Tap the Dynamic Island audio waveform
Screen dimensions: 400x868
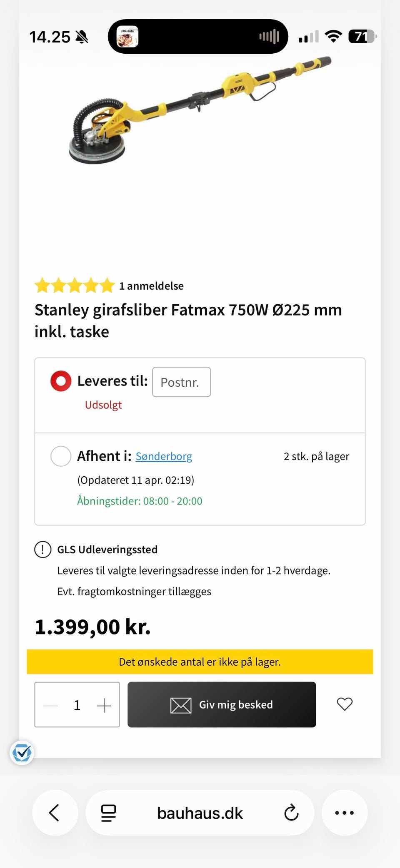(269, 37)
